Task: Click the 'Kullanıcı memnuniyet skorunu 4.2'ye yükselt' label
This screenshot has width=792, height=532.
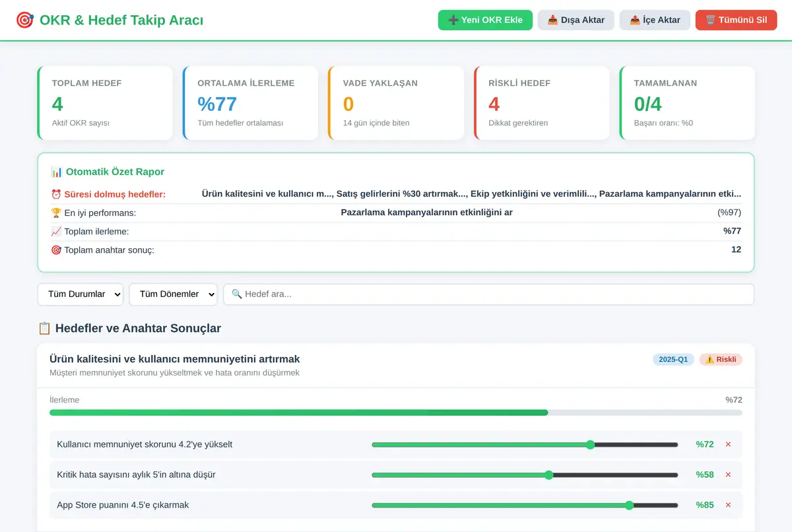Action: (x=145, y=444)
